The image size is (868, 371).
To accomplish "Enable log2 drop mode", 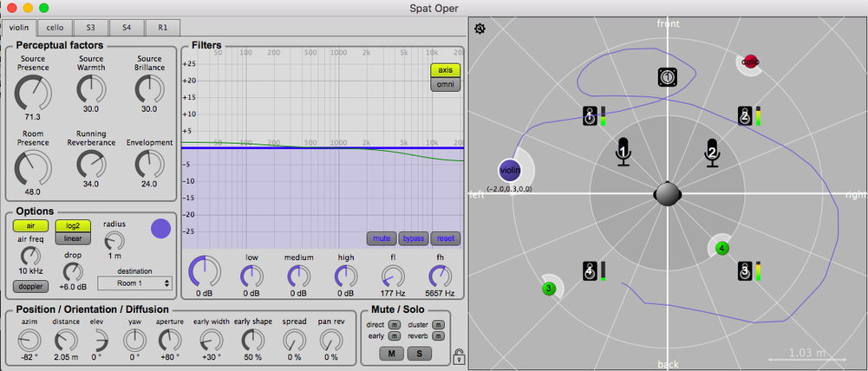I will pyautogui.click(x=73, y=225).
